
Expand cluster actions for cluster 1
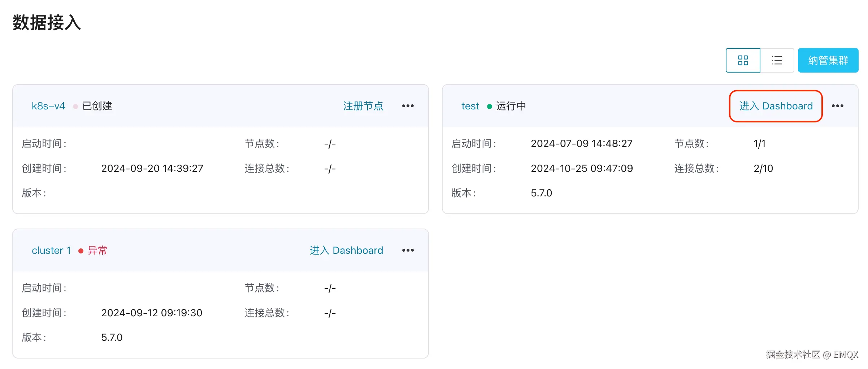(408, 250)
